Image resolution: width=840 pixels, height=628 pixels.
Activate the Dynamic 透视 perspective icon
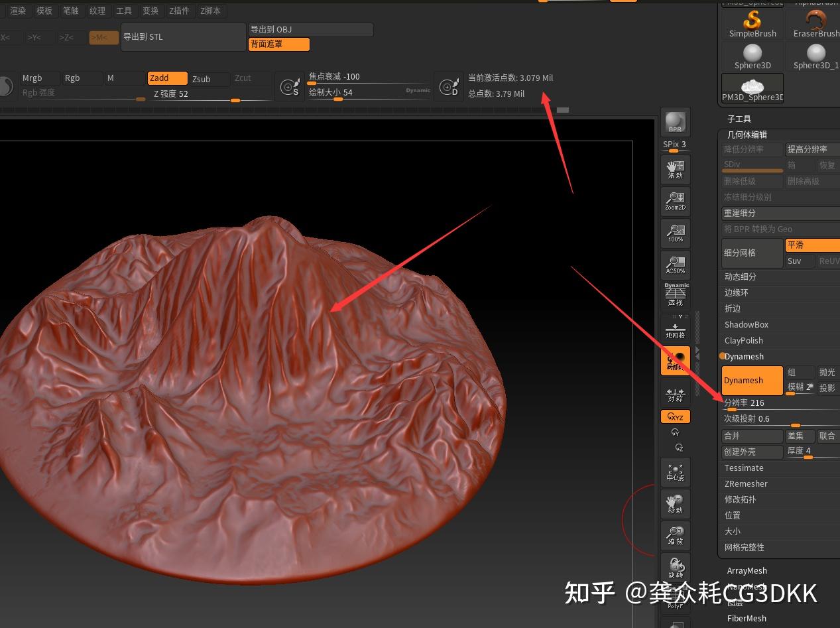tap(675, 292)
